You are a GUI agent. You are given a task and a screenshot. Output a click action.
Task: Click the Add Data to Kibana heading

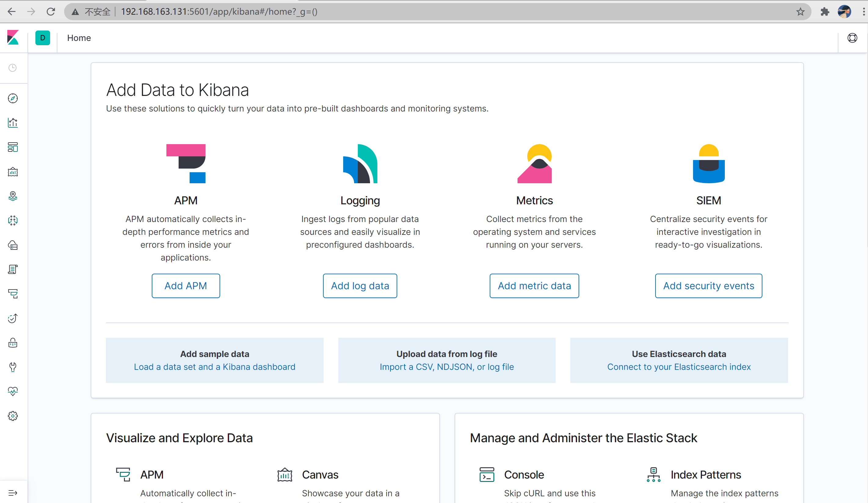[177, 90]
